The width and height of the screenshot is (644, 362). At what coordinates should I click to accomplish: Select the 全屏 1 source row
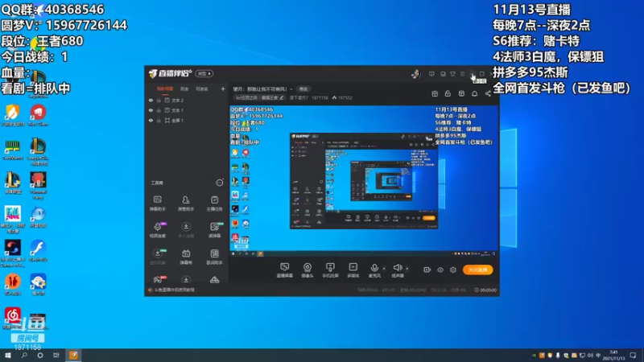point(187,120)
